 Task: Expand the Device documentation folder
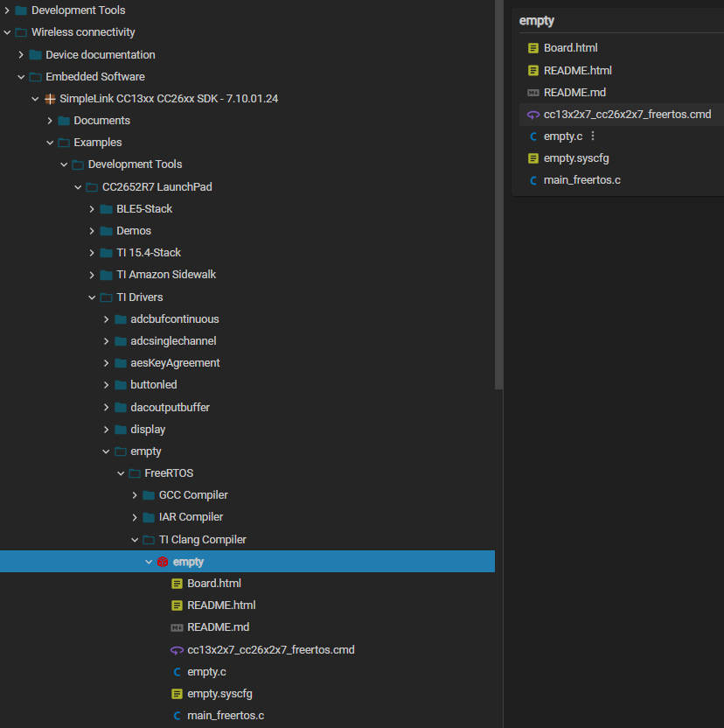click(x=21, y=54)
